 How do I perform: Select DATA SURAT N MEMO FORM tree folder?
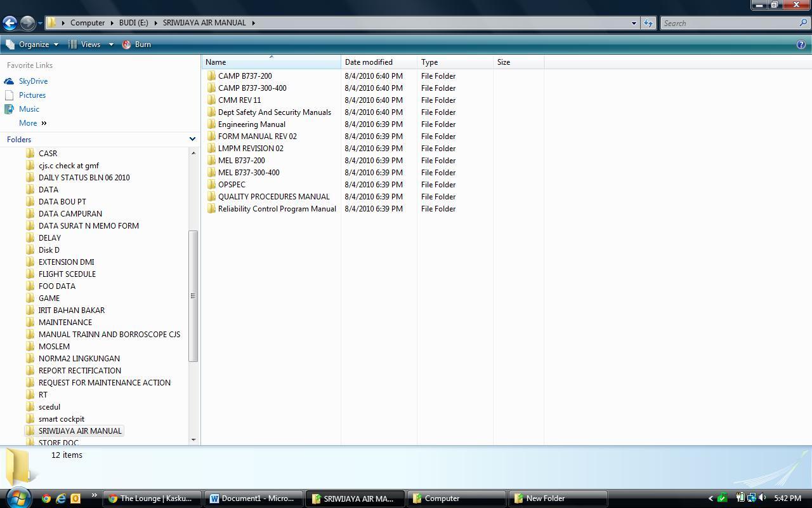88,226
